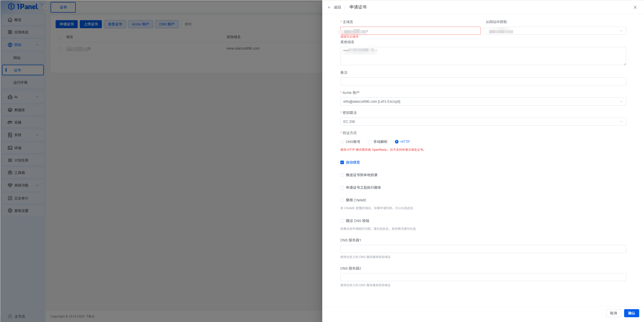Image resolution: width=644 pixels, height=322 pixels.
Task: Click the 确认 confirm button
Action: pyautogui.click(x=631, y=313)
